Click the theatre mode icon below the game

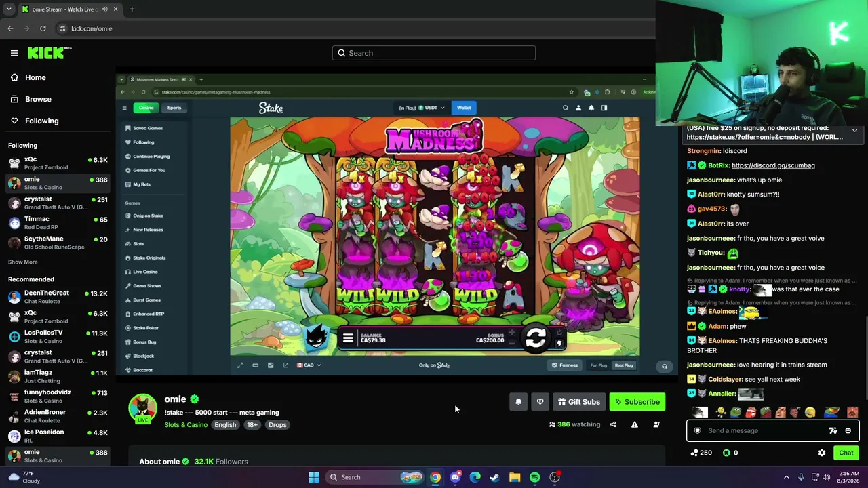[x=256, y=365]
